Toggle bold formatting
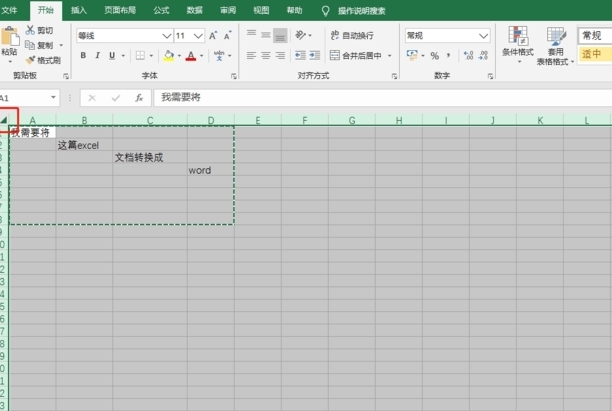Screen dimensions: 612x411 pyautogui.click(x=83, y=55)
